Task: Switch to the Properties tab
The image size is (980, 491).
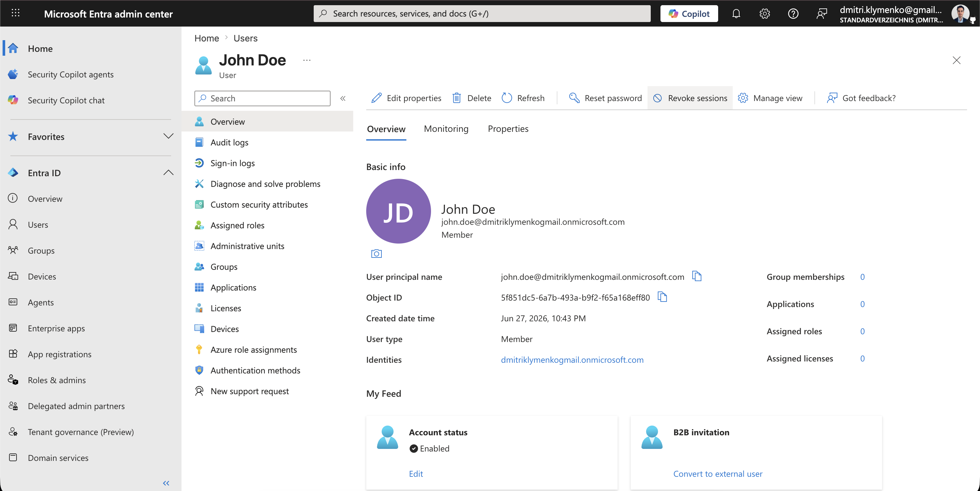Action: pyautogui.click(x=508, y=129)
